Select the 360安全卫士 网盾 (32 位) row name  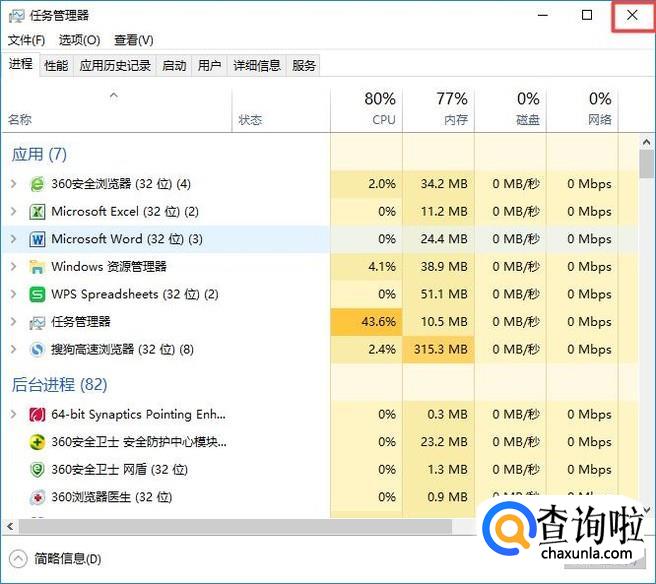click(x=119, y=470)
